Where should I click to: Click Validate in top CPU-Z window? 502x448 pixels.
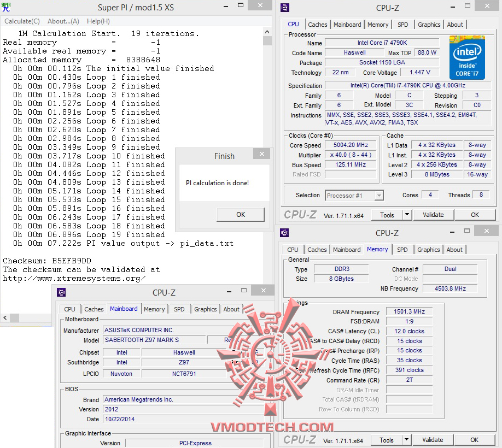tap(433, 215)
